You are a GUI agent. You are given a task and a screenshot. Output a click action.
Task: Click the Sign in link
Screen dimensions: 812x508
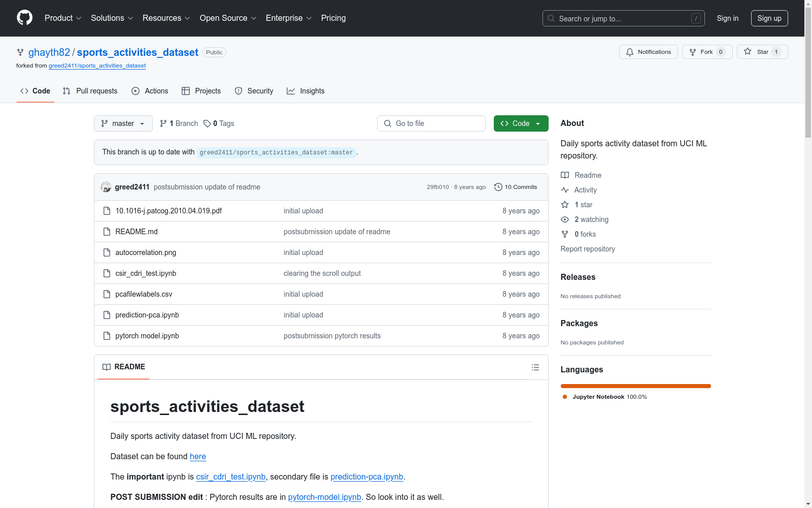pyautogui.click(x=728, y=18)
